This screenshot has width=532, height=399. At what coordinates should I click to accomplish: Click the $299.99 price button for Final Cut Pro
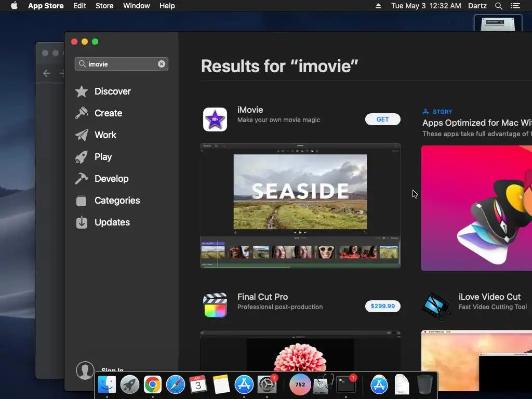coord(383,306)
